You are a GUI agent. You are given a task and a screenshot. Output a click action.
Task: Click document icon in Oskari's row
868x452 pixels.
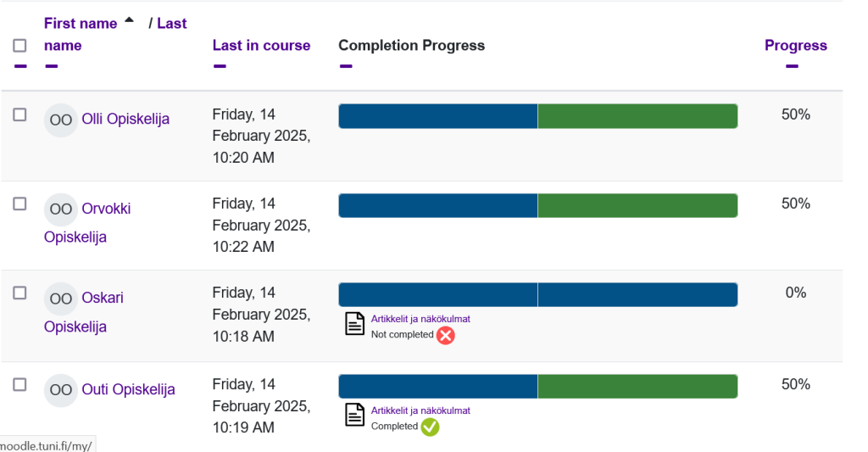(x=354, y=324)
